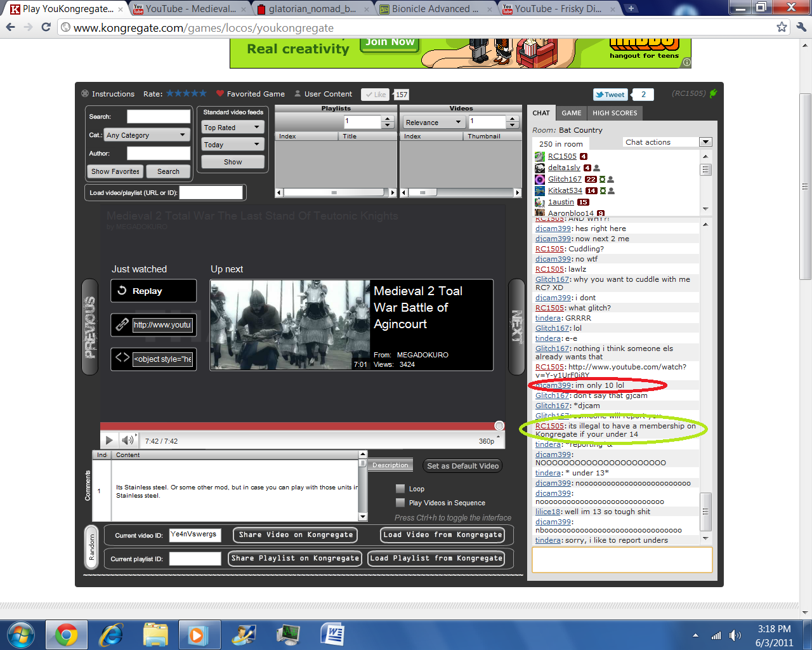
Task: Click the YouTube URL link field
Action: click(162, 325)
